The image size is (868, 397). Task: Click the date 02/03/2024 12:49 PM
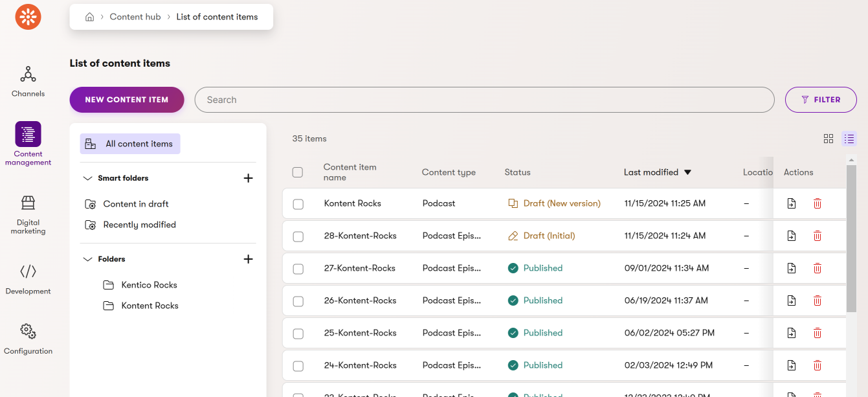coord(669,365)
